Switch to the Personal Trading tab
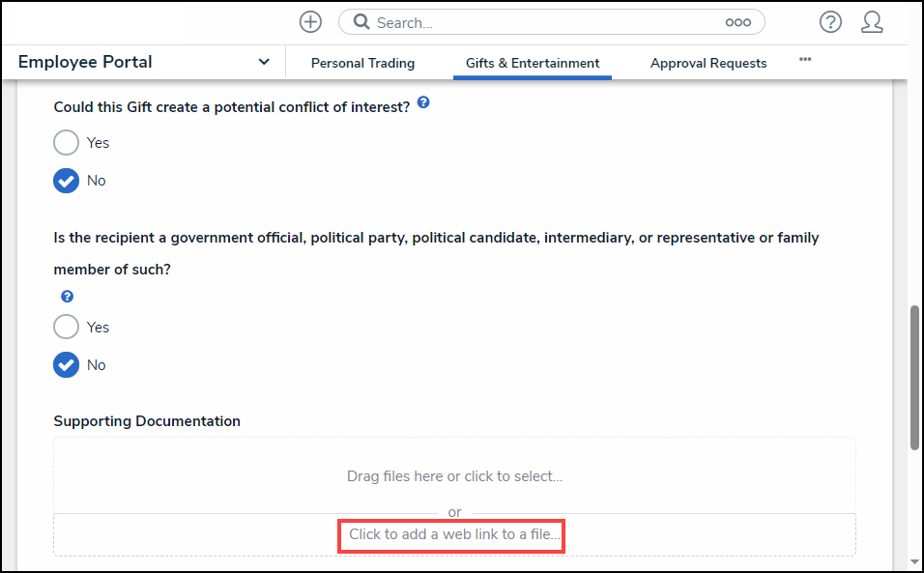Screen dimensions: 924x573 coord(362,63)
